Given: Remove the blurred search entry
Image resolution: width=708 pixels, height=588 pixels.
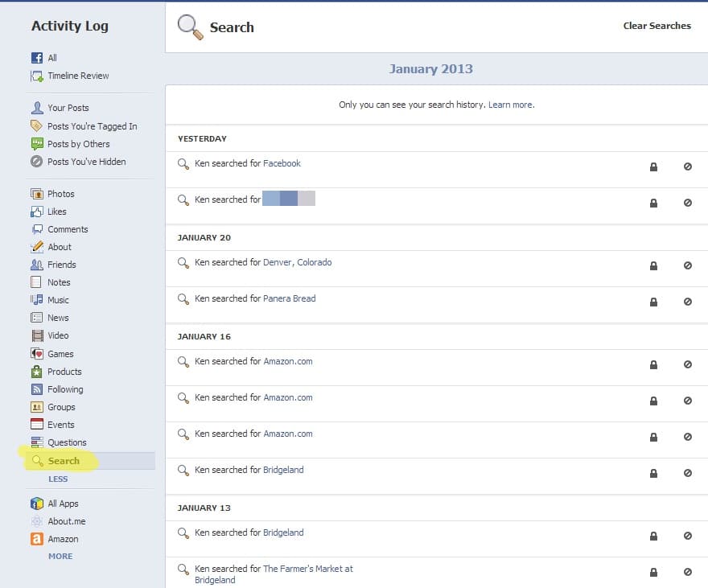Looking at the screenshot, I should point(688,203).
